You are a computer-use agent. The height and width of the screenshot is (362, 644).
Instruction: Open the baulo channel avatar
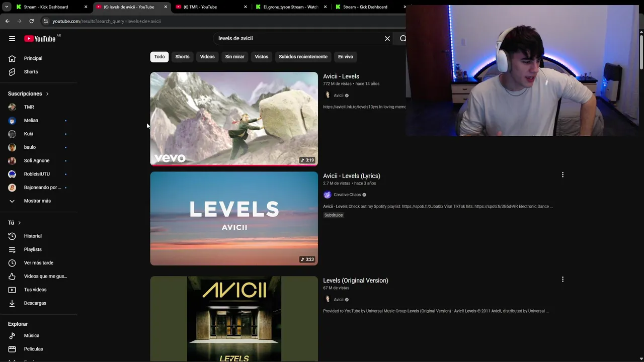[x=12, y=147]
